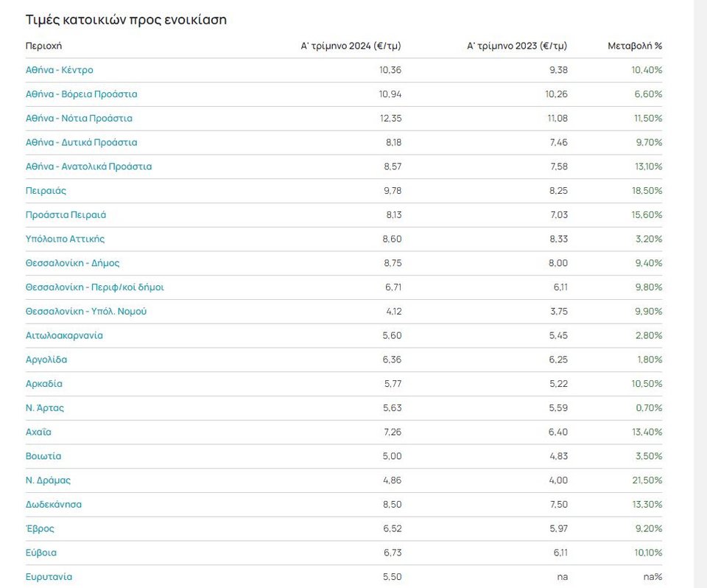Click the Αργολίδα region link
This screenshot has width=707, height=588.
pyautogui.click(x=46, y=360)
